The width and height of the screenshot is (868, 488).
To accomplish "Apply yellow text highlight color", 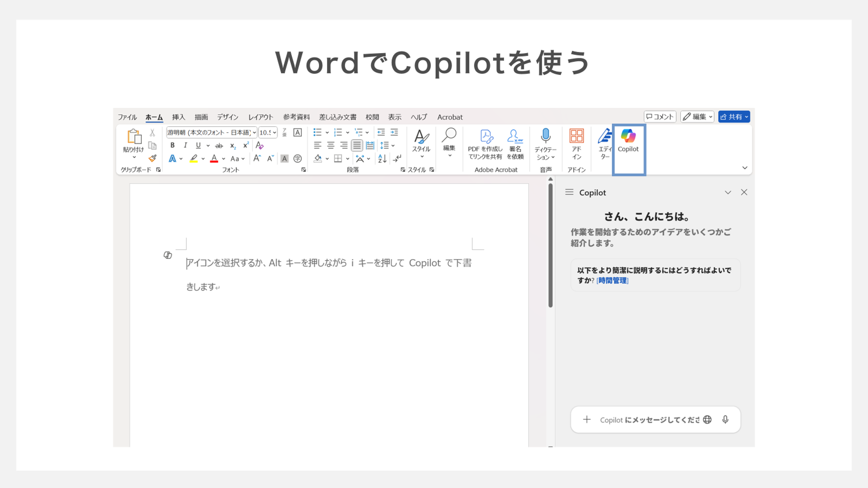I will [x=194, y=159].
